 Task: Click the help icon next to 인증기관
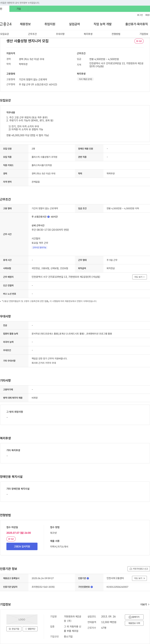88,578
